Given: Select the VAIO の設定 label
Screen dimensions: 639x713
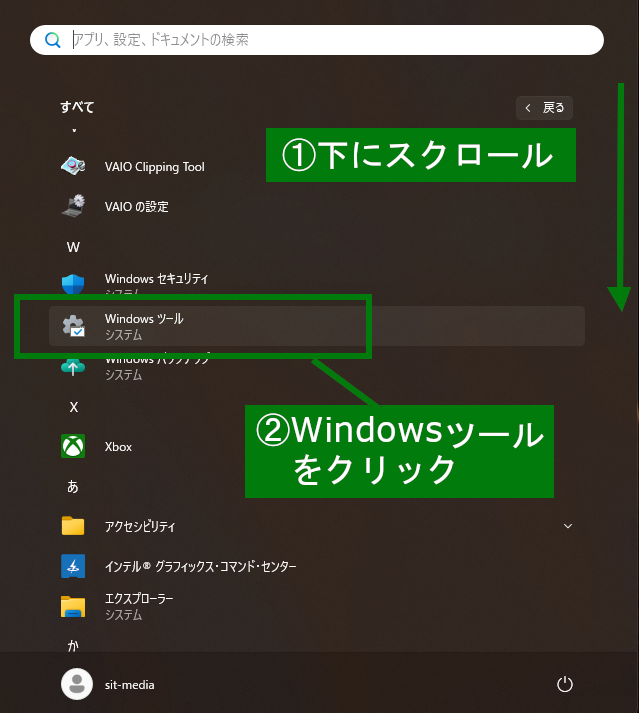Looking at the screenshot, I should click(136, 206).
